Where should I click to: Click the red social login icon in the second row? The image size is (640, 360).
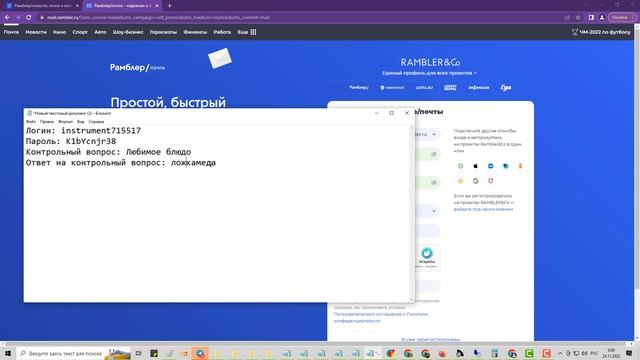(491, 181)
